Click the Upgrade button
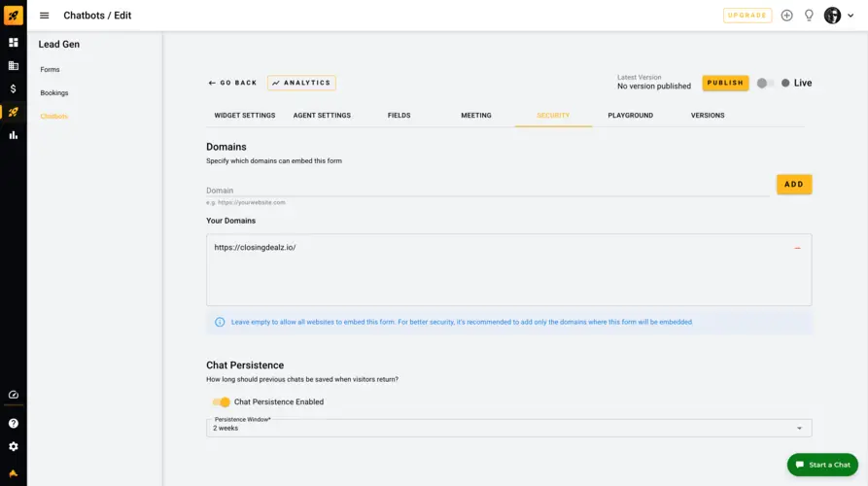The width and height of the screenshot is (868, 486). (747, 16)
